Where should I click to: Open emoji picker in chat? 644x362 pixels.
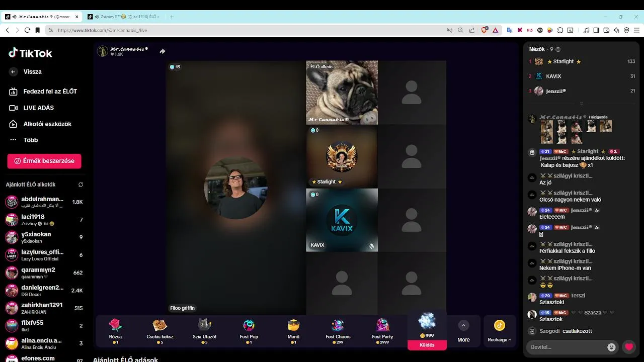[611, 347]
